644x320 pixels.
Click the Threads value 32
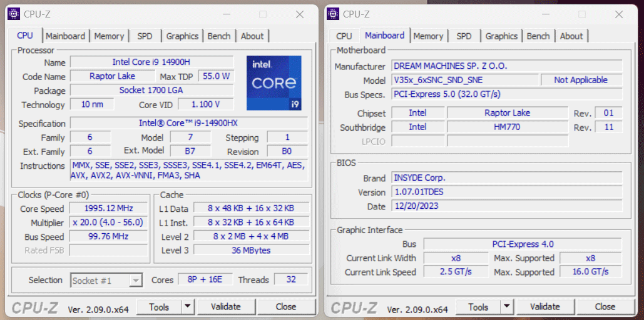[291, 279]
